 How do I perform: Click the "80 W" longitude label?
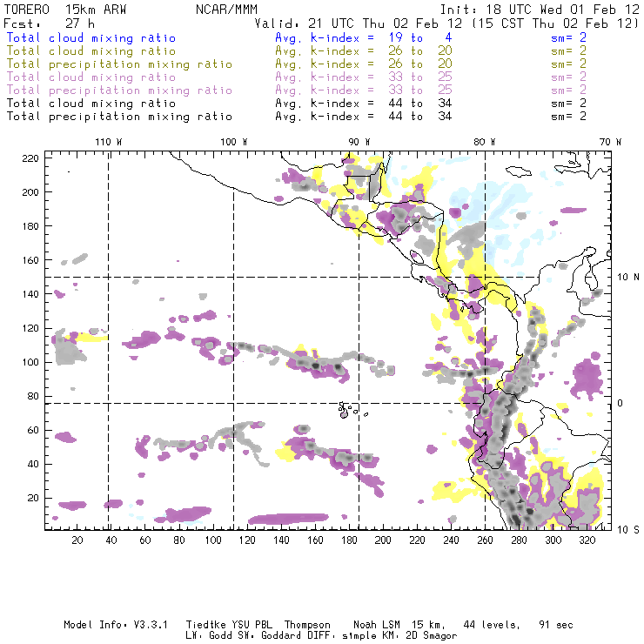tap(484, 142)
